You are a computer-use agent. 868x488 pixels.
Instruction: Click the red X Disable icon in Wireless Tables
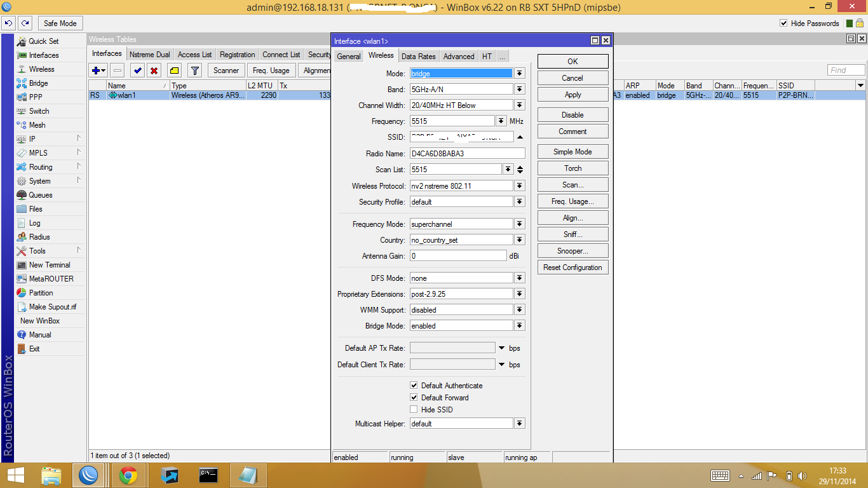coord(154,71)
